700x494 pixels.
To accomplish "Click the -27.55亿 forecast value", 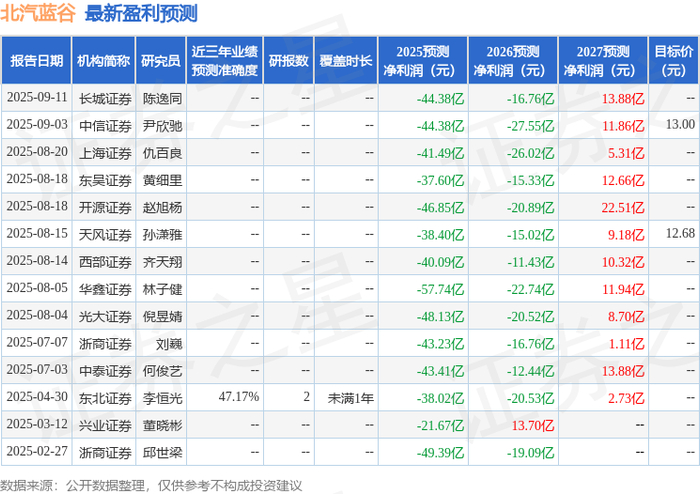I will [x=530, y=126].
